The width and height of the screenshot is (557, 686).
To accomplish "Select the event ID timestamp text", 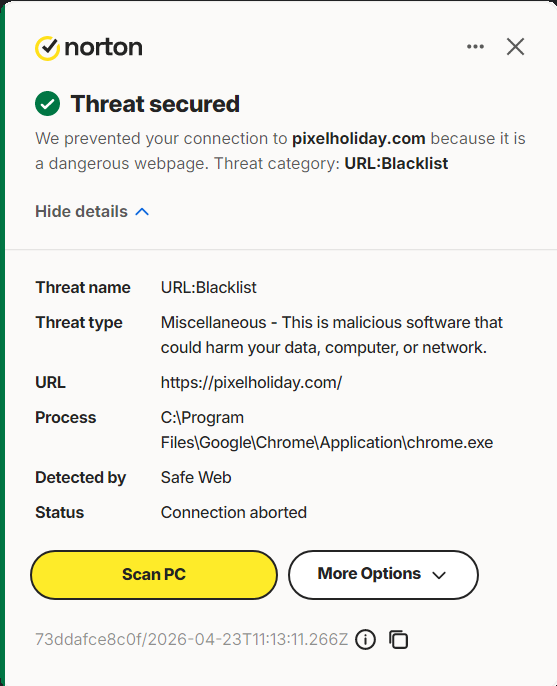I will coord(192,639).
